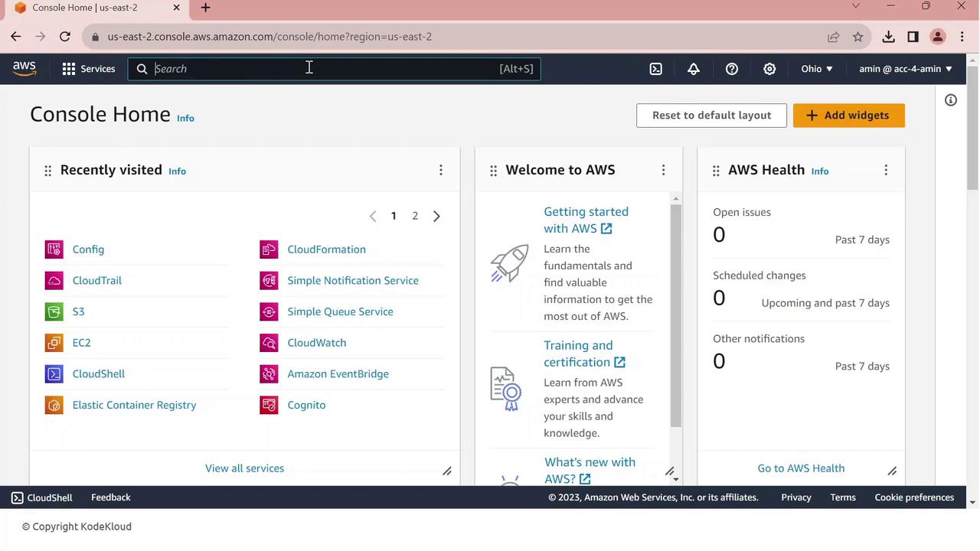Click the Welcome to AWS widget scrollbar
The image size is (980, 551).
click(675, 316)
